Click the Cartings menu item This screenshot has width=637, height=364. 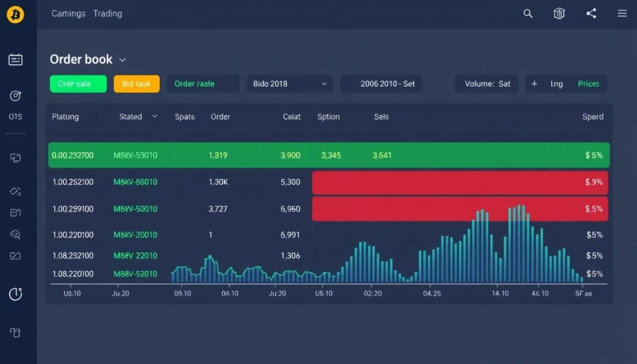(68, 13)
